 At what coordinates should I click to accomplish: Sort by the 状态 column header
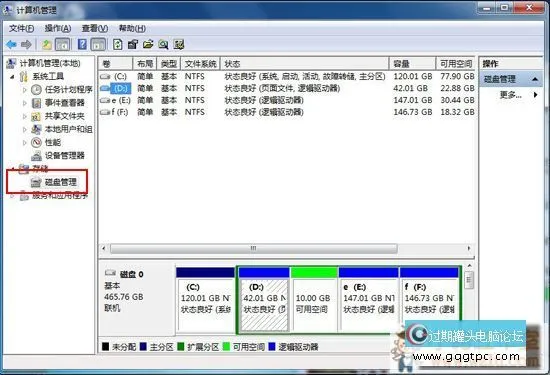[x=304, y=64]
